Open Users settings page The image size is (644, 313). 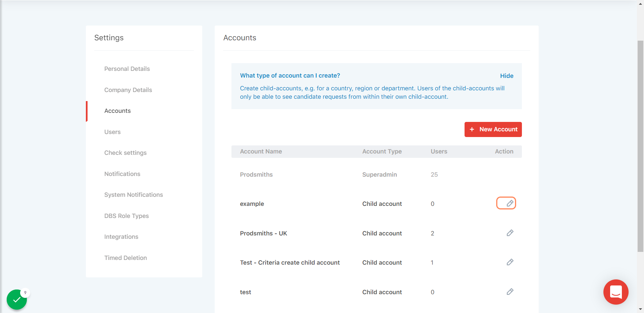112,132
